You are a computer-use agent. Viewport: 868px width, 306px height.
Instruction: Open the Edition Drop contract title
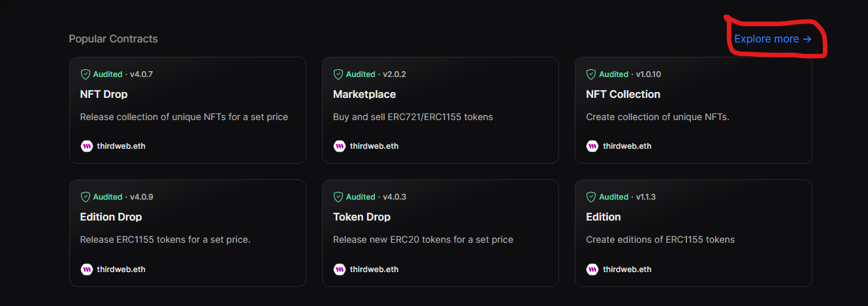click(x=111, y=217)
